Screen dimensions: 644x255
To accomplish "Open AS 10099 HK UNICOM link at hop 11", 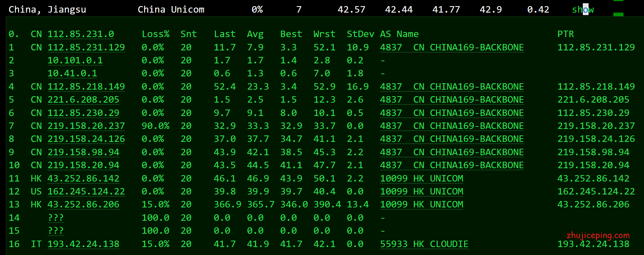I will pos(421,178).
